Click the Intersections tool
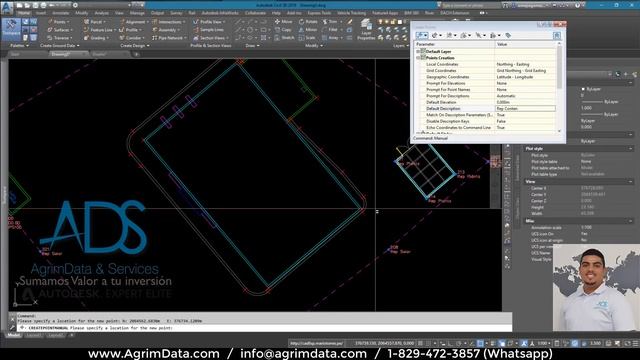The image size is (640, 360). [x=168, y=22]
